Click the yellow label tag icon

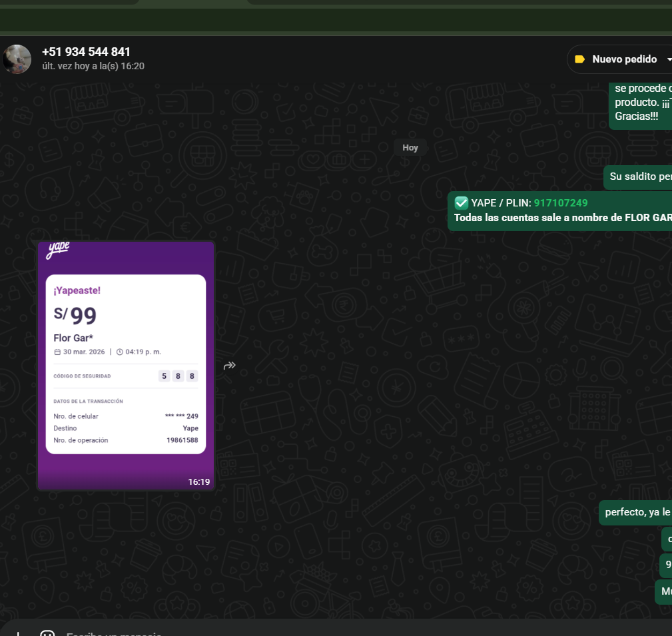(x=579, y=59)
